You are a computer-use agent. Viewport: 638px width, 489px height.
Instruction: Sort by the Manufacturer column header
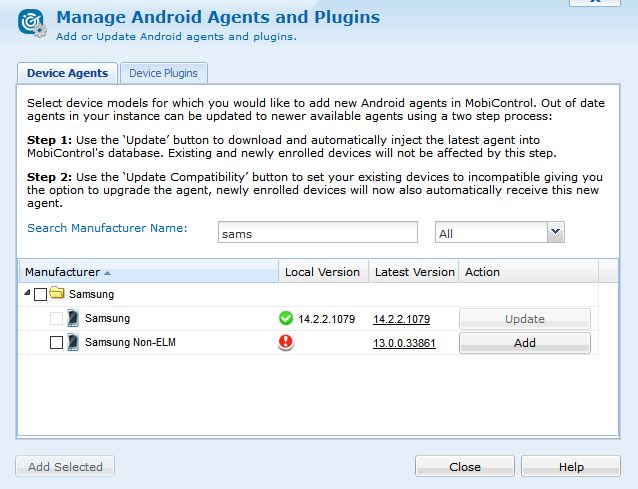pos(62,272)
